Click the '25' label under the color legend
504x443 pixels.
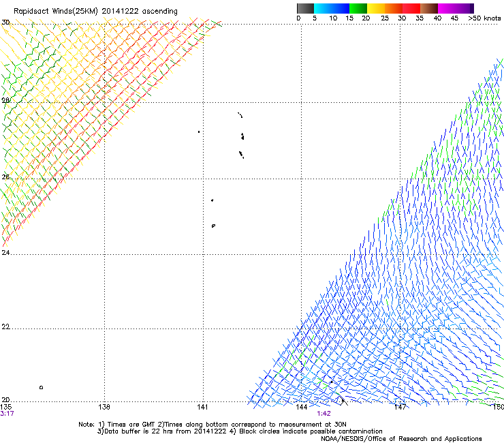(x=385, y=18)
